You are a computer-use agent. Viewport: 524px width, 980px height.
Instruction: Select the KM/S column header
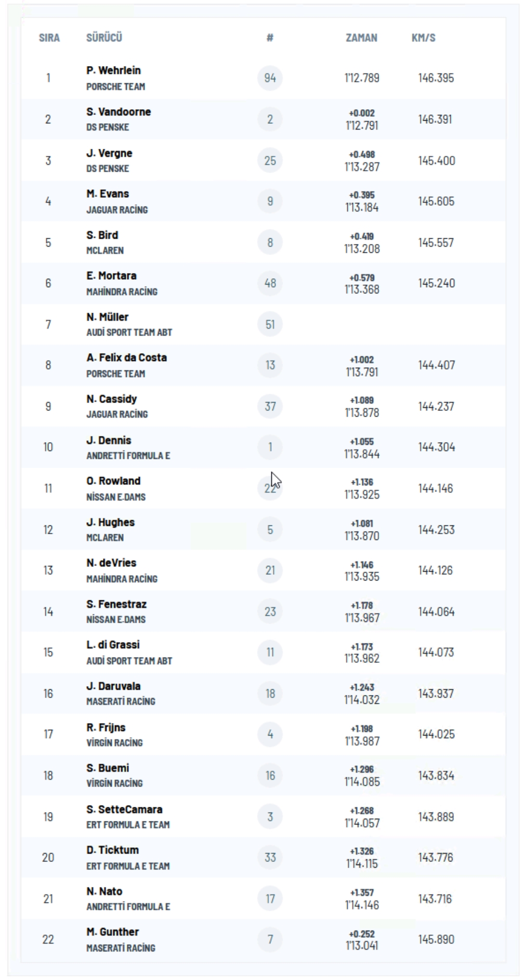[424, 37]
